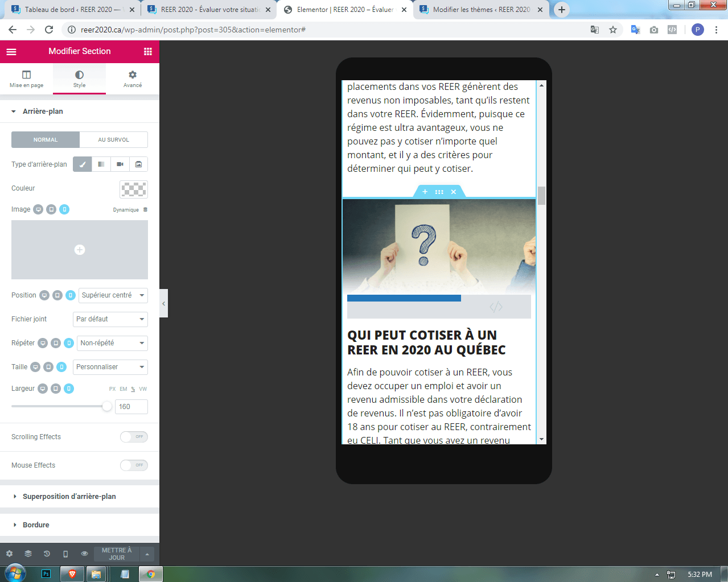Select PX unit for Largeur
This screenshot has width=728, height=582.
coord(113,389)
